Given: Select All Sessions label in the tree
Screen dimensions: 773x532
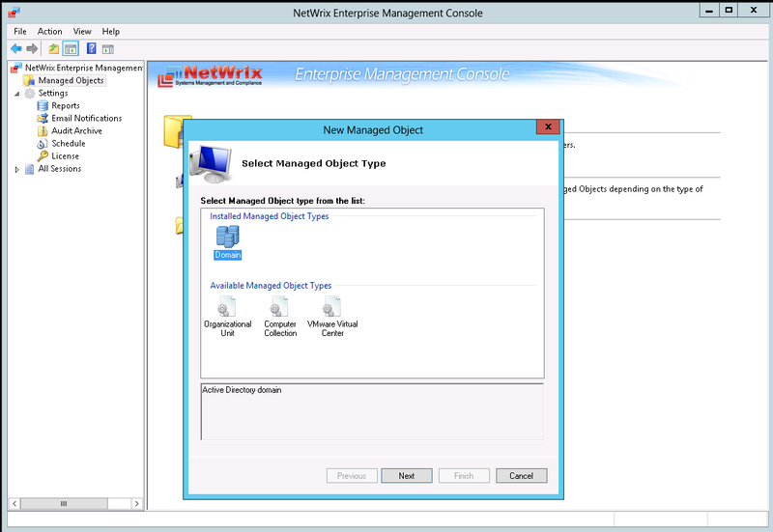Looking at the screenshot, I should (x=60, y=168).
